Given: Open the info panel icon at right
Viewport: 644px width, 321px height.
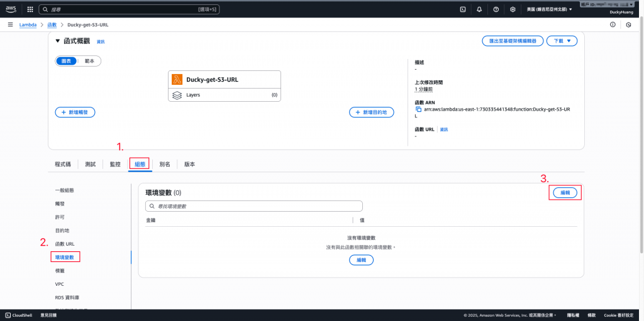Looking at the screenshot, I should point(613,24).
